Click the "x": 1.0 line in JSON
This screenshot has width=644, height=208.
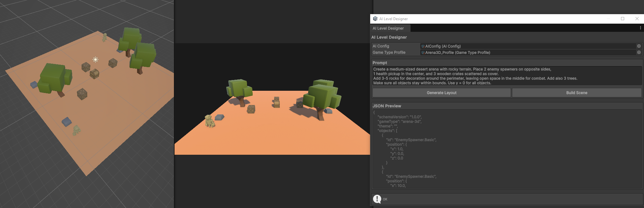coord(397,149)
